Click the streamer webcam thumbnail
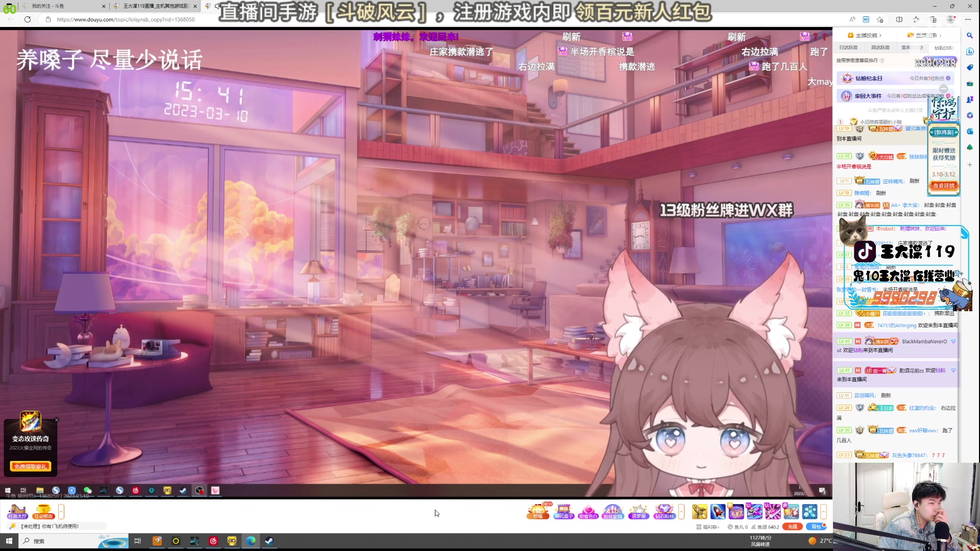Image resolution: width=980 pixels, height=551 pixels. 906,507
